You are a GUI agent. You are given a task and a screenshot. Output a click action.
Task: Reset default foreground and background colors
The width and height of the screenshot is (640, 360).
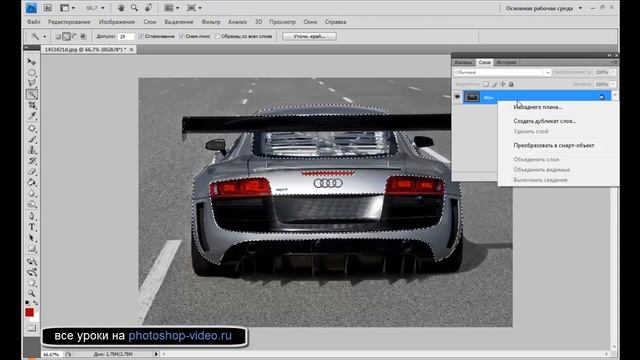27,303
